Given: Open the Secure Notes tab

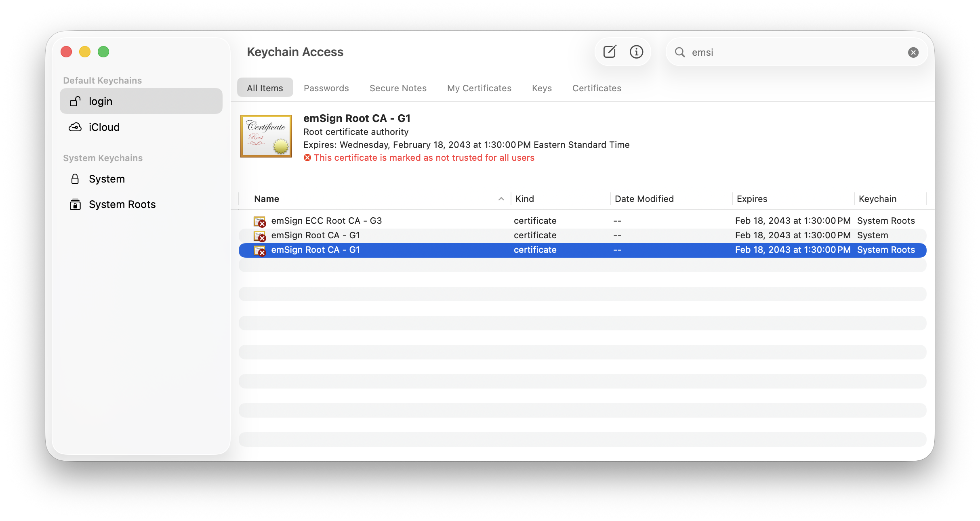Looking at the screenshot, I should (x=398, y=88).
